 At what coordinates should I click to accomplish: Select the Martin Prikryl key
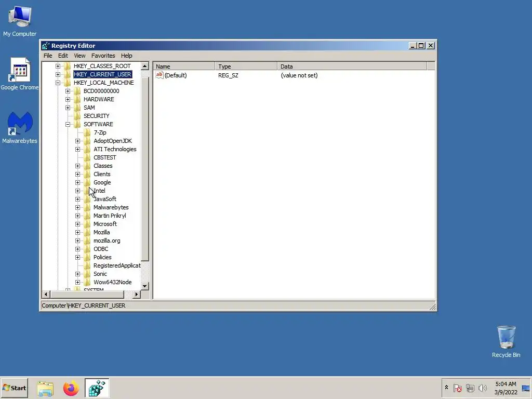point(110,216)
